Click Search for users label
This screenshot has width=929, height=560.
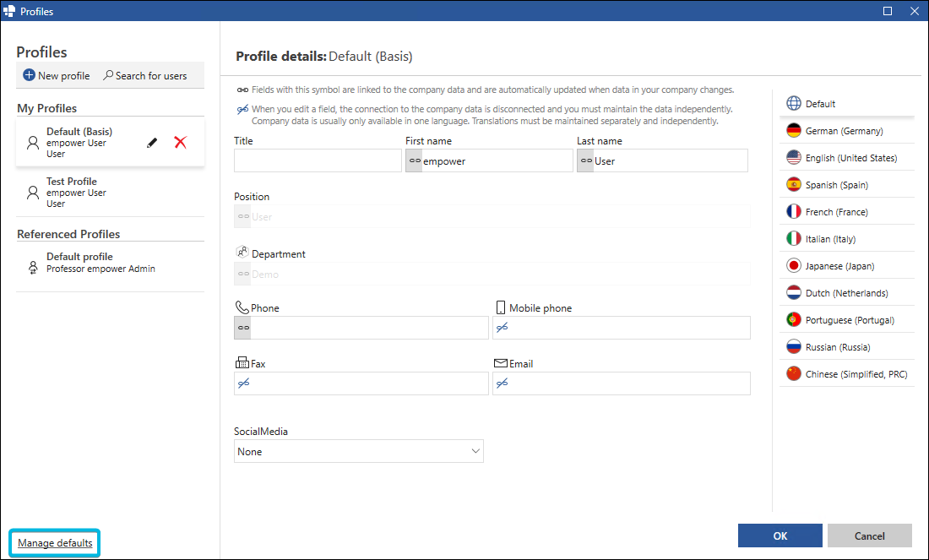[x=151, y=76]
